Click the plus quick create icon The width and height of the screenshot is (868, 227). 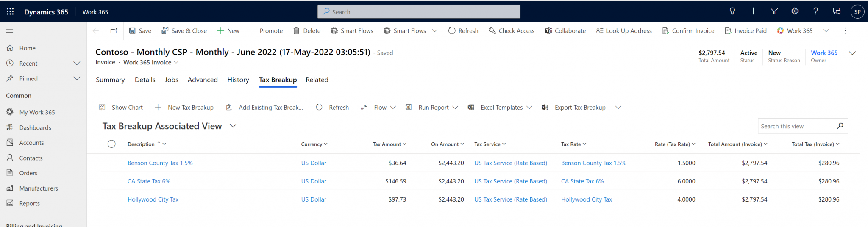tap(753, 11)
